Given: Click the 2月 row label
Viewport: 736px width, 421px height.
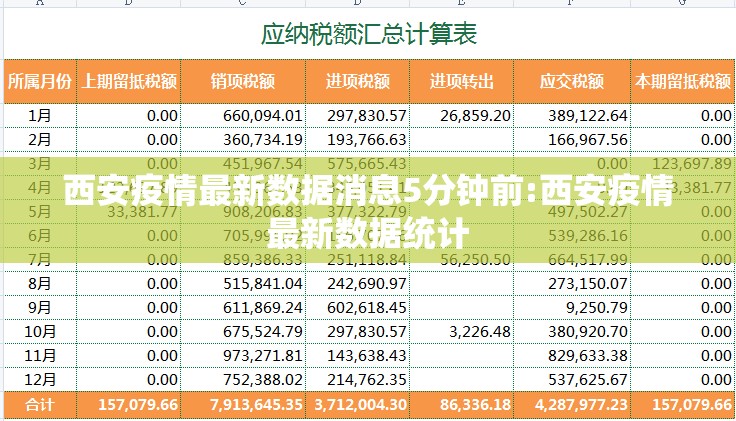Looking at the screenshot, I should pyautogui.click(x=40, y=139).
